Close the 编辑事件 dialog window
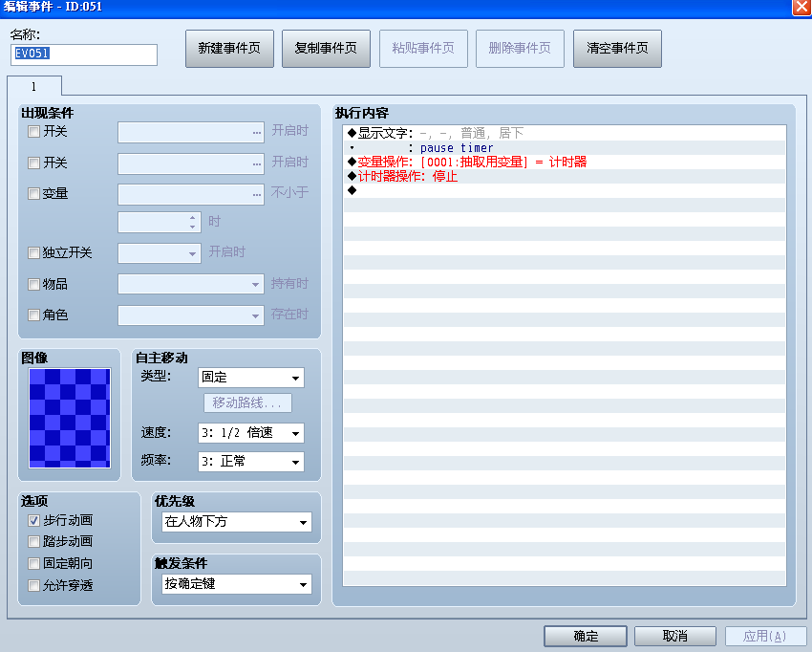This screenshot has width=812, height=652. 801,8
